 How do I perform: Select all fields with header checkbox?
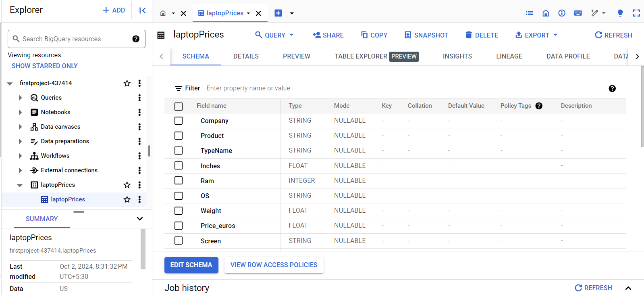coord(179,106)
